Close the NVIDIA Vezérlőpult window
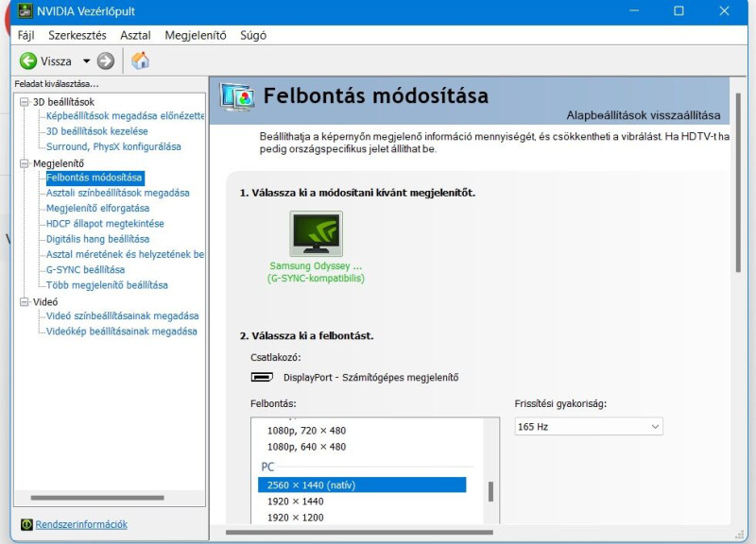 click(x=724, y=11)
